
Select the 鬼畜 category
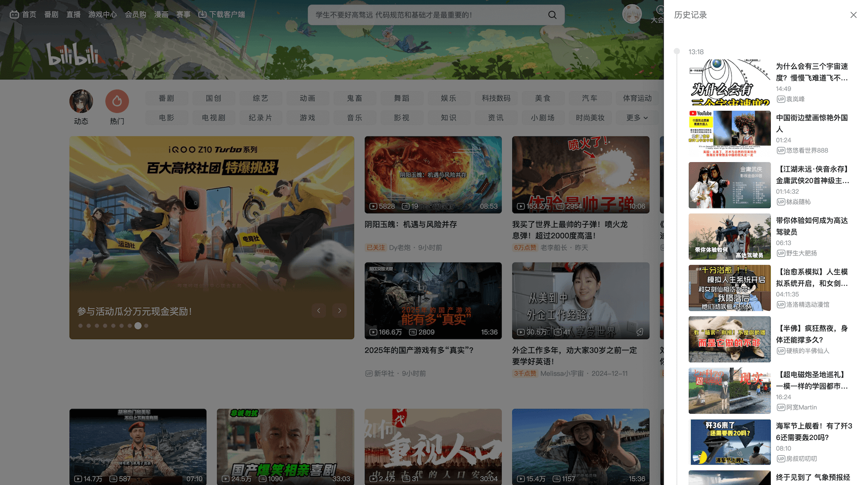coord(354,98)
